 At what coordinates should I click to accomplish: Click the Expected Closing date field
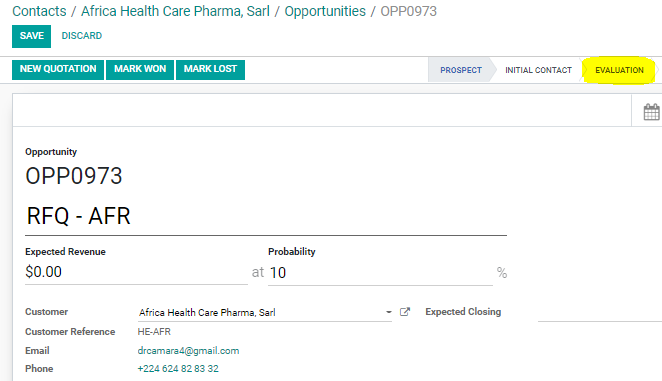pyautogui.click(x=600, y=312)
